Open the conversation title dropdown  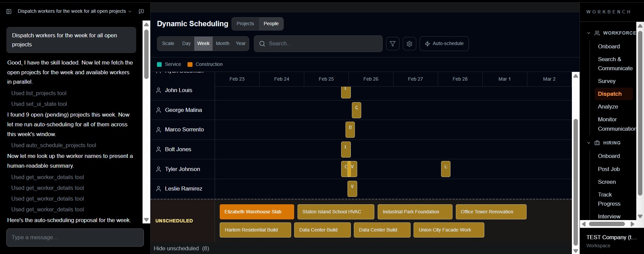click(x=130, y=11)
